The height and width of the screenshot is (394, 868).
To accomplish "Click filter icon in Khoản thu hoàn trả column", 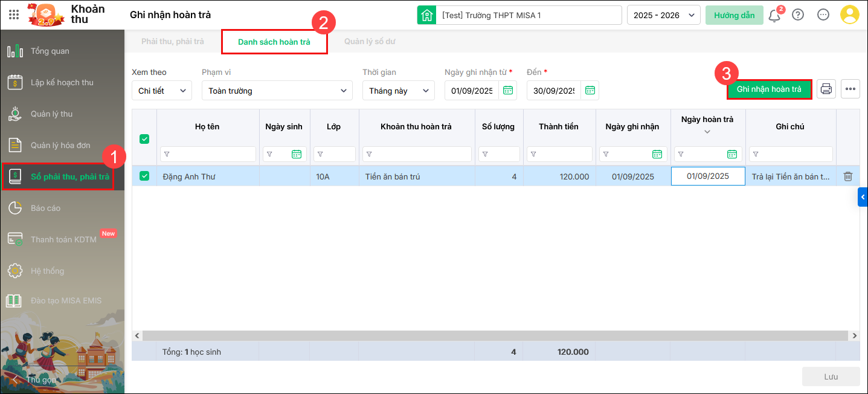I will click(369, 154).
